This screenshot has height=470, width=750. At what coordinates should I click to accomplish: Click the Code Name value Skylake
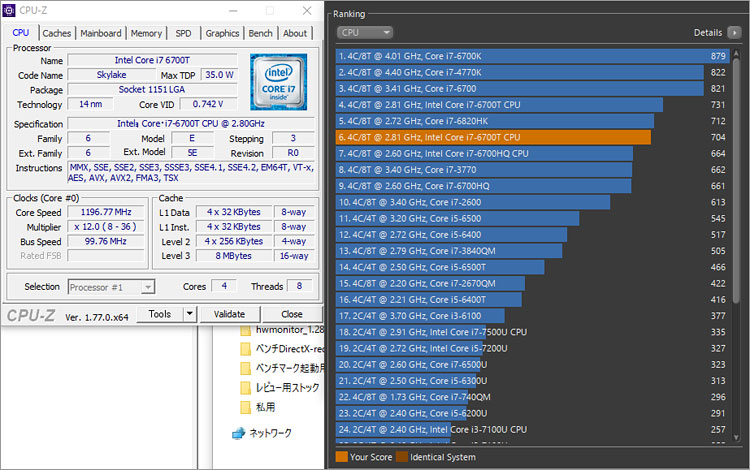point(111,75)
